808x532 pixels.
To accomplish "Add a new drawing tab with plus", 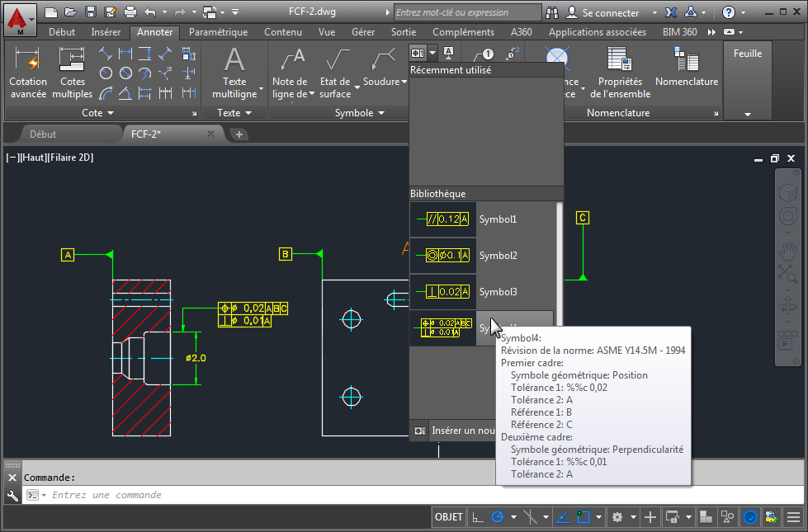I will tap(239, 134).
